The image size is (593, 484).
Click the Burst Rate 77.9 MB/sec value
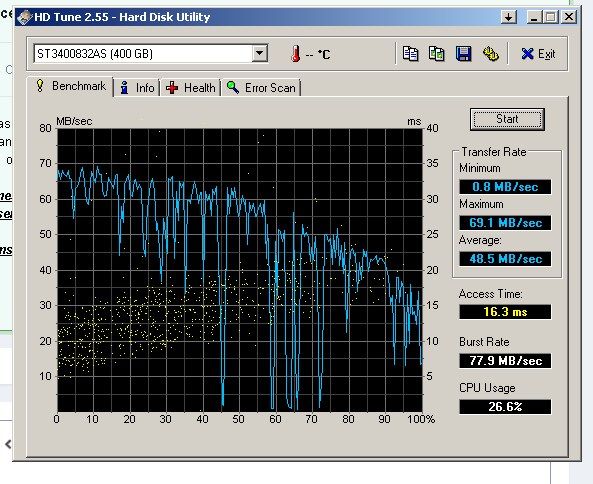505,361
